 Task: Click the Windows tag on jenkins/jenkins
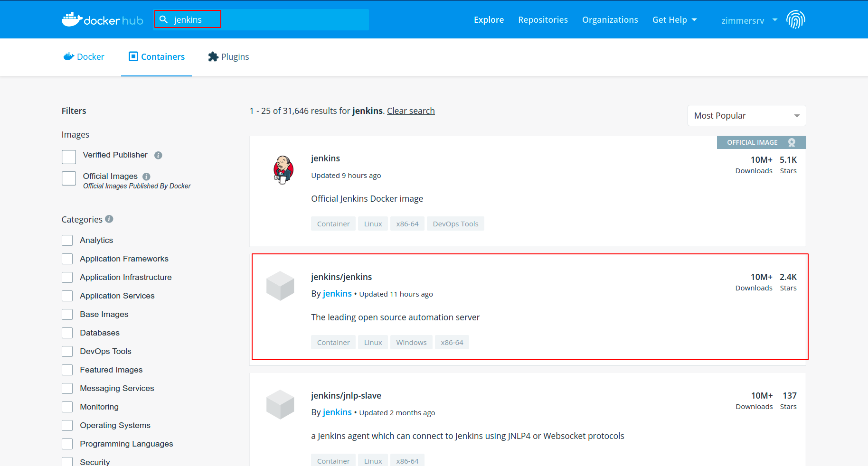(x=411, y=343)
